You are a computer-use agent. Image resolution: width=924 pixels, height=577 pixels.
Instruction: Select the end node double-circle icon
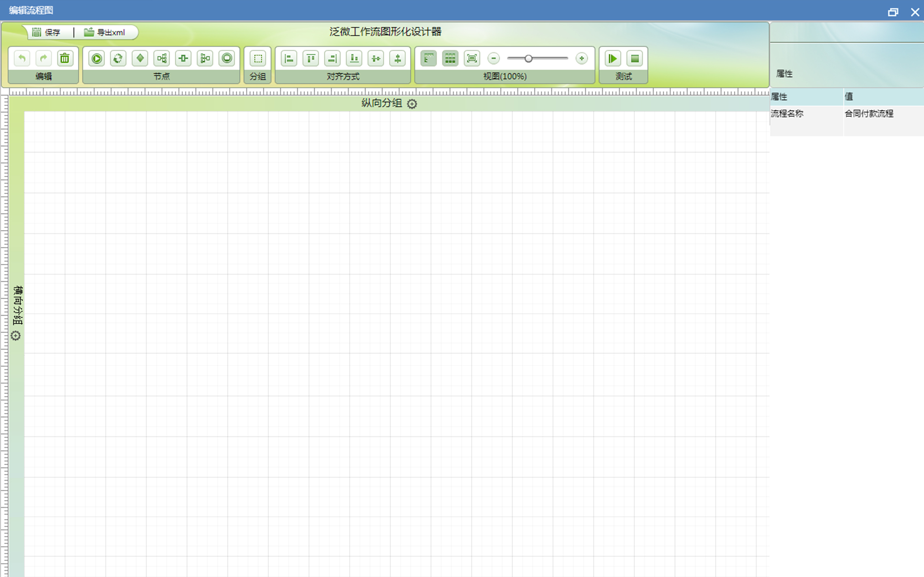[227, 58]
